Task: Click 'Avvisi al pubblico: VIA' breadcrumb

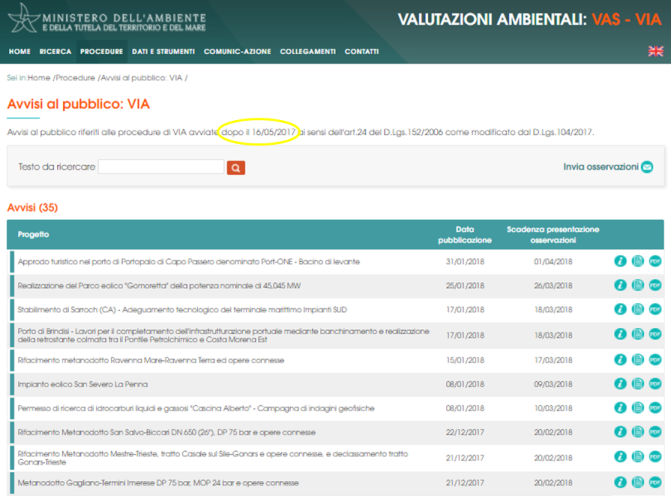Action: (x=142, y=78)
